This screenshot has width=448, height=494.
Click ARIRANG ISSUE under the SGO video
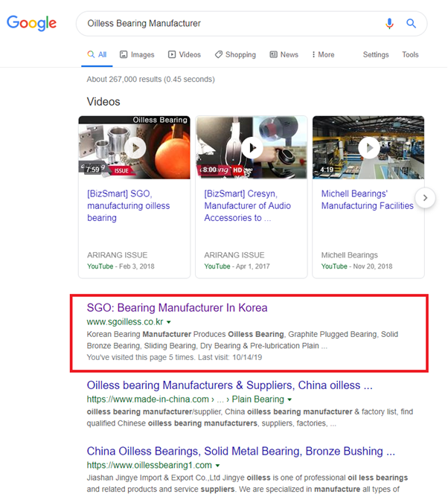[x=117, y=255]
